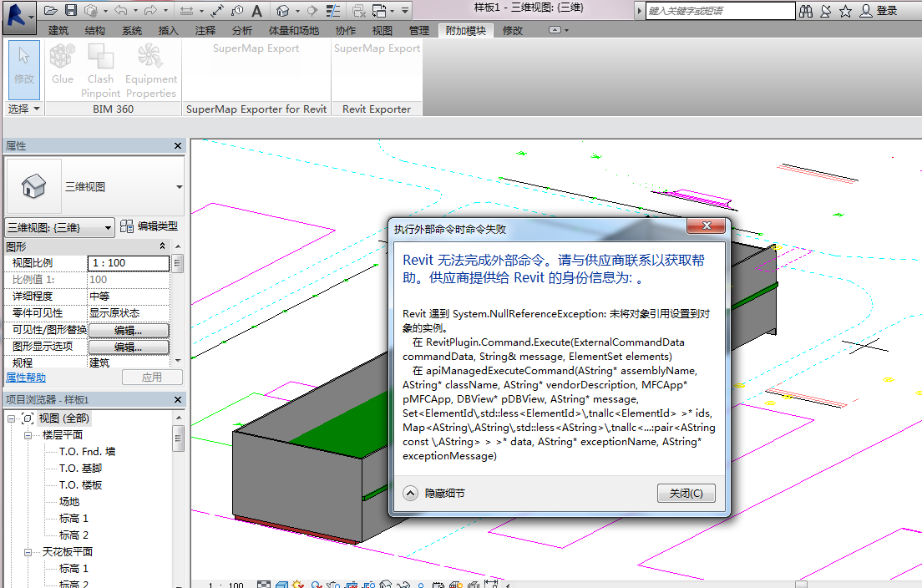Switch to the 注释 ribbon tab
This screenshot has width=922, height=588.
[205, 30]
